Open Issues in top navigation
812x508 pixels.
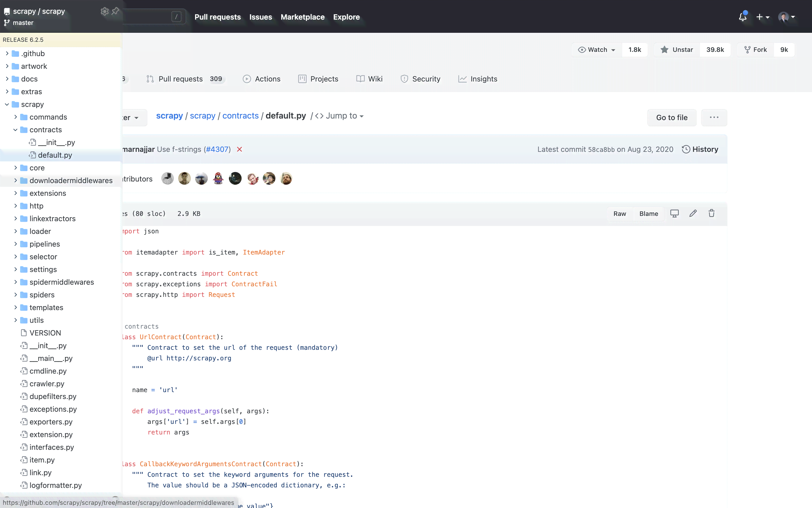[260, 17]
